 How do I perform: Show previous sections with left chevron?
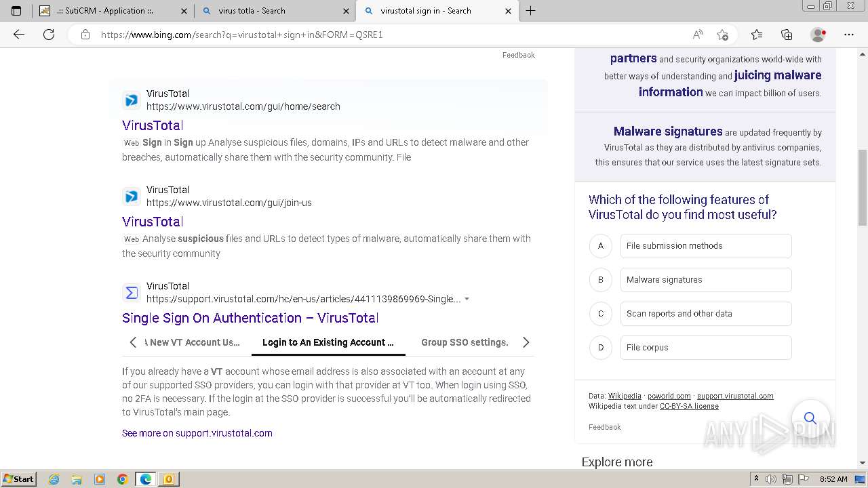133,342
